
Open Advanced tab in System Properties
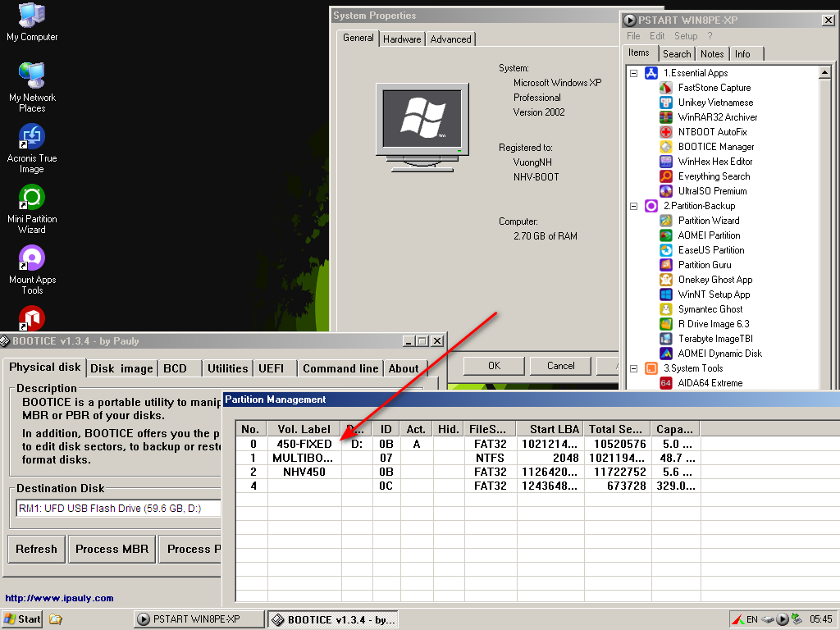450,39
